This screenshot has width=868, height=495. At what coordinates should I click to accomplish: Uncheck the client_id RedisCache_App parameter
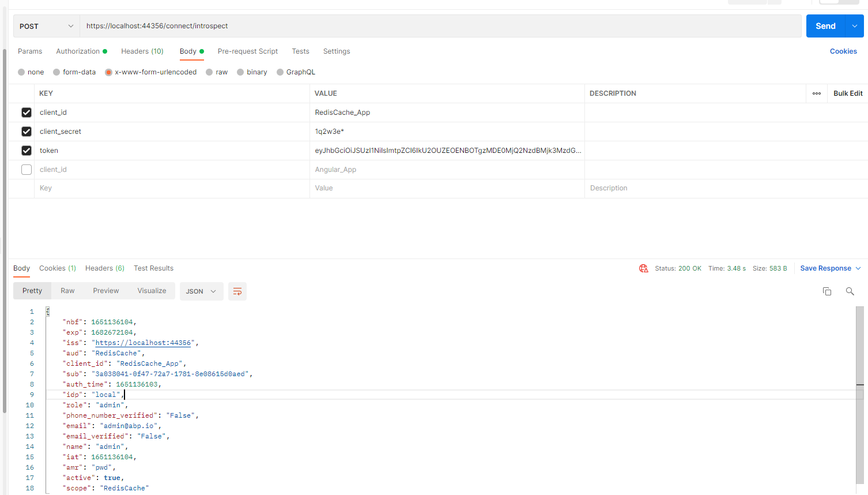[x=26, y=112]
